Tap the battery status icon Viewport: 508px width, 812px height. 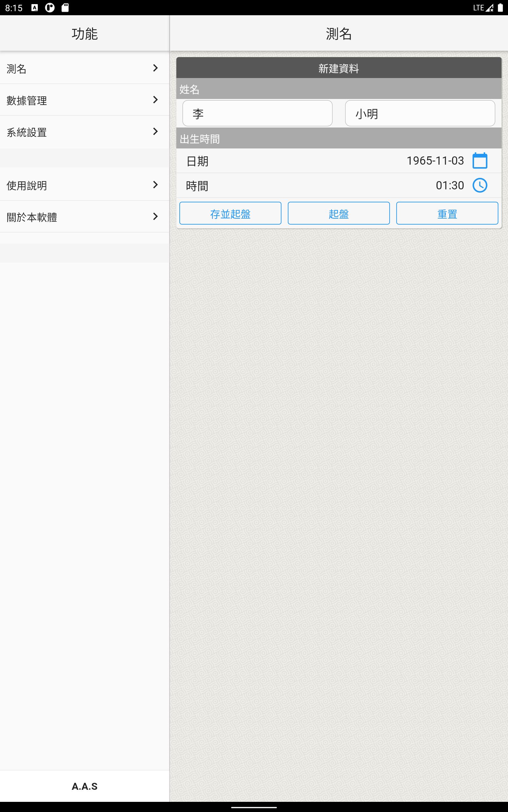click(500, 8)
